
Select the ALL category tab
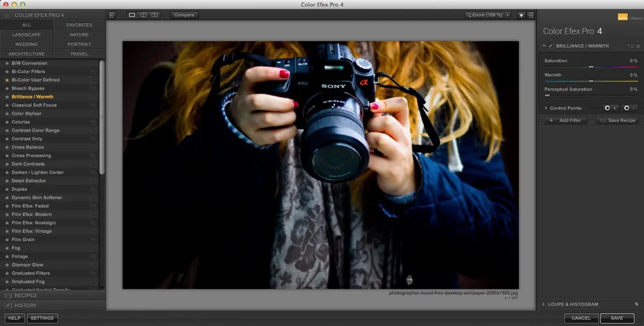(x=26, y=25)
